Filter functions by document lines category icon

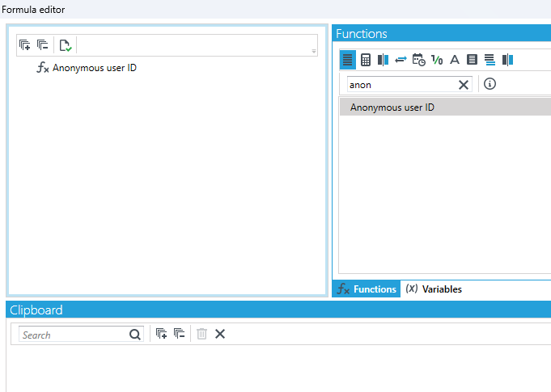tap(472, 60)
